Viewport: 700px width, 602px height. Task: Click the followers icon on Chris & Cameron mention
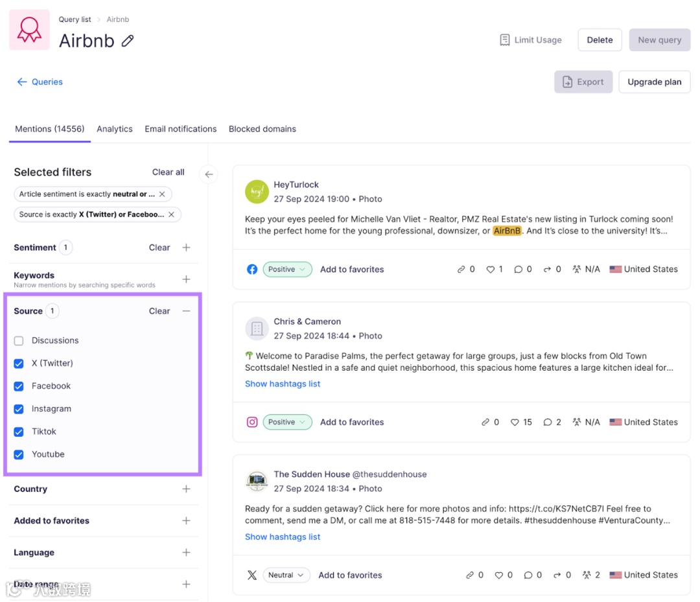(577, 422)
